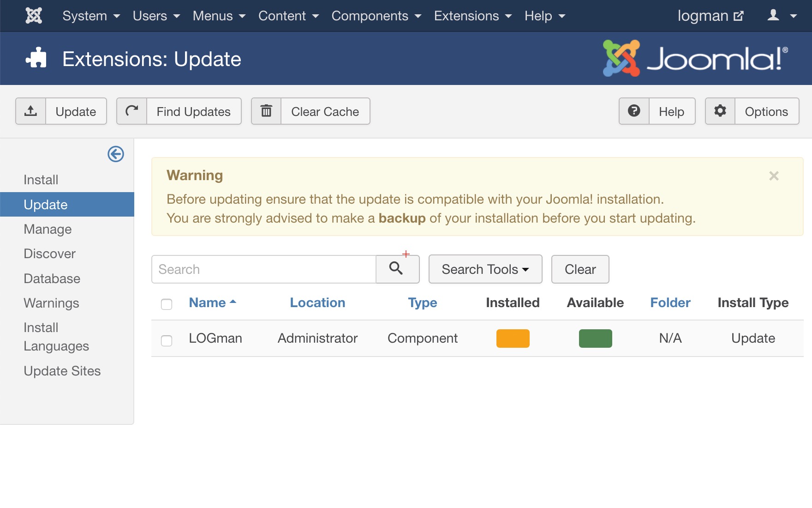Click the Administrator location cell
The width and height of the screenshot is (812, 508).
click(x=317, y=338)
